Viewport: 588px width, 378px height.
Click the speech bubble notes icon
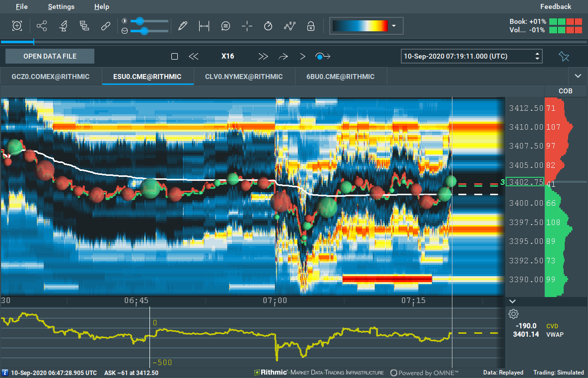pos(225,26)
